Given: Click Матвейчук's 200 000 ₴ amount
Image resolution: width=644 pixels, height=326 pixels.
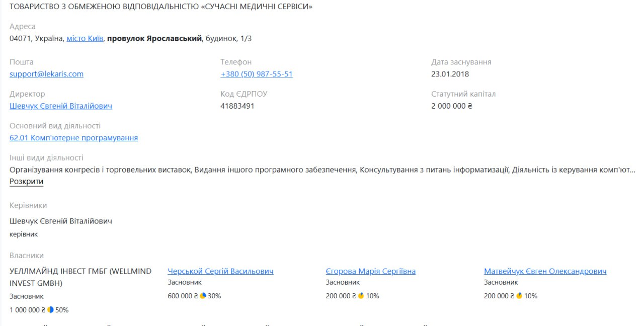Looking at the screenshot, I should (499, 296).
